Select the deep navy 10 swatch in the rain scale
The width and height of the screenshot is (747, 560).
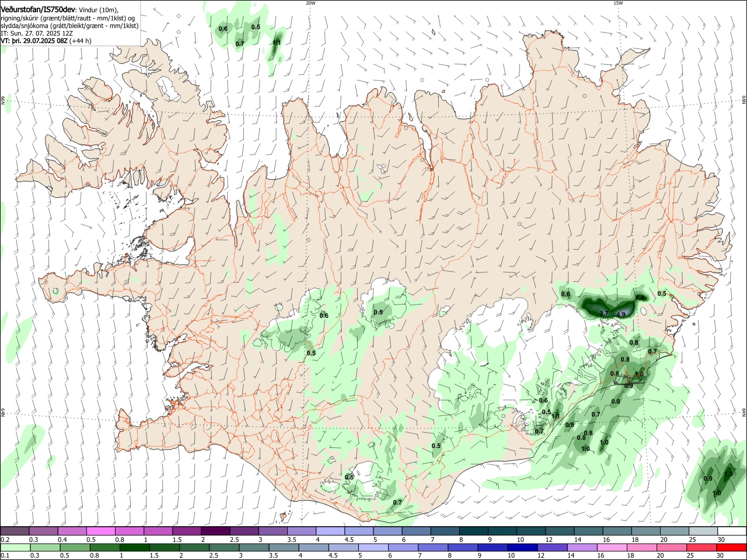click(522, 547)
